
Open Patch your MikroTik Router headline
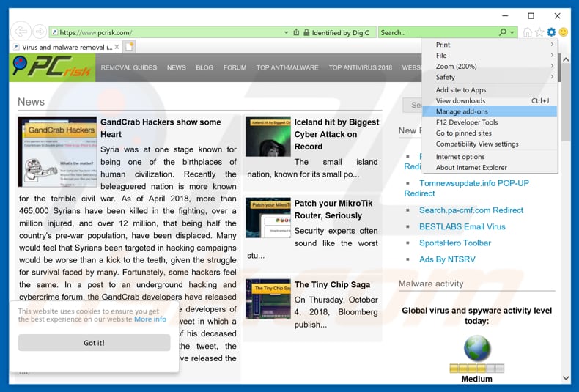(x=333, y=210)
